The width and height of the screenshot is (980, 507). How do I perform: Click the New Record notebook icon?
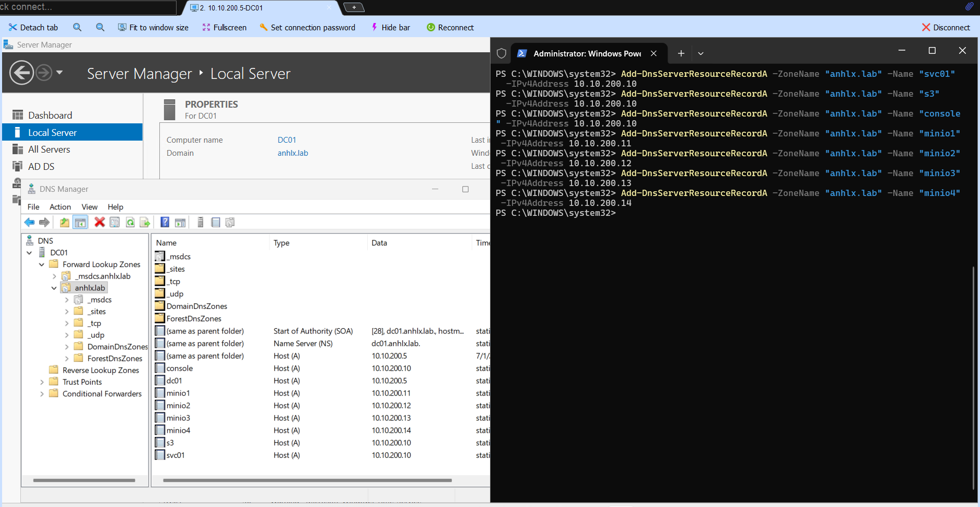tap(215, 223)
